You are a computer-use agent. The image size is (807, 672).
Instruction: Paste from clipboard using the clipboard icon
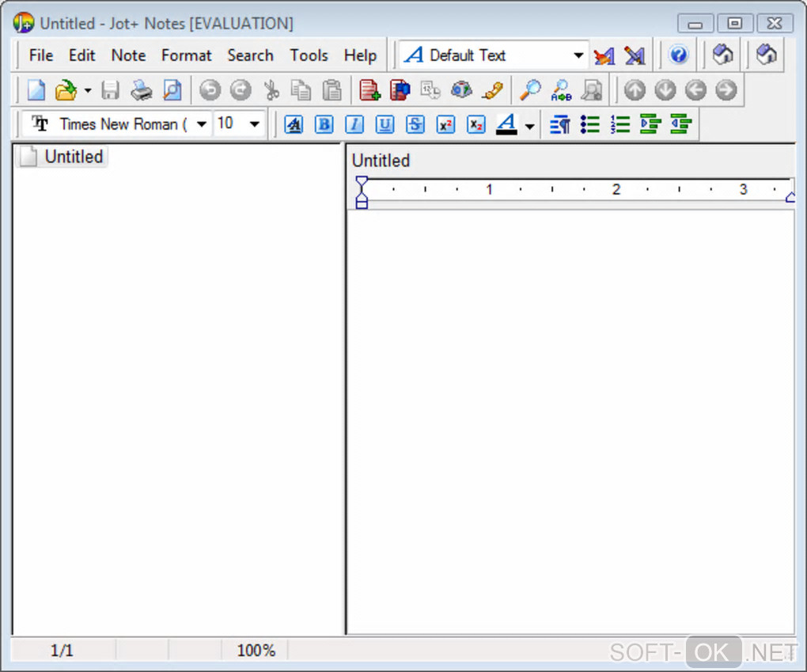(332, 91)
